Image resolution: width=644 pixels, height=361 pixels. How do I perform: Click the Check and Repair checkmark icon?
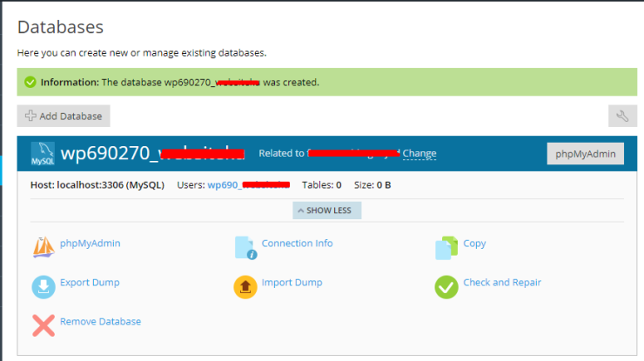(x=446, y=287)
